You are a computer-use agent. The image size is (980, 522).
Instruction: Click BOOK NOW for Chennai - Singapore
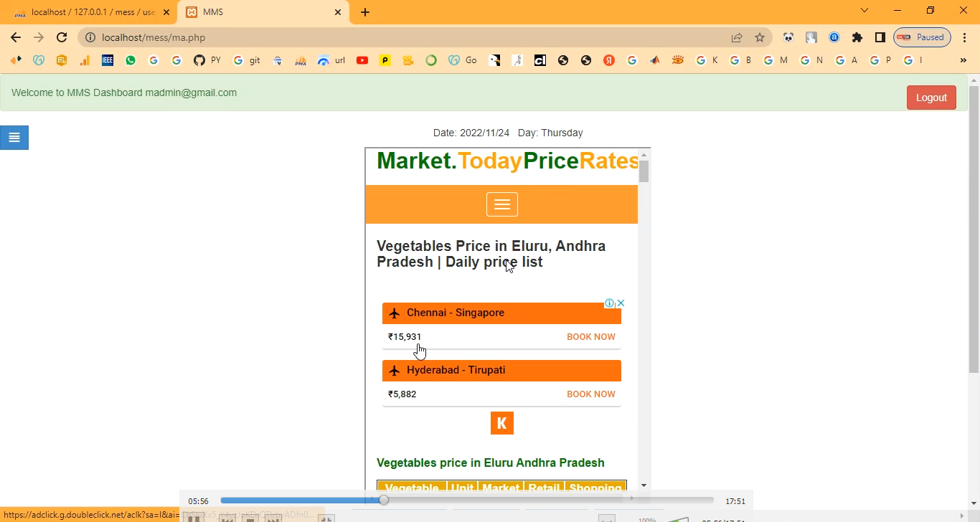coord(590,337)
